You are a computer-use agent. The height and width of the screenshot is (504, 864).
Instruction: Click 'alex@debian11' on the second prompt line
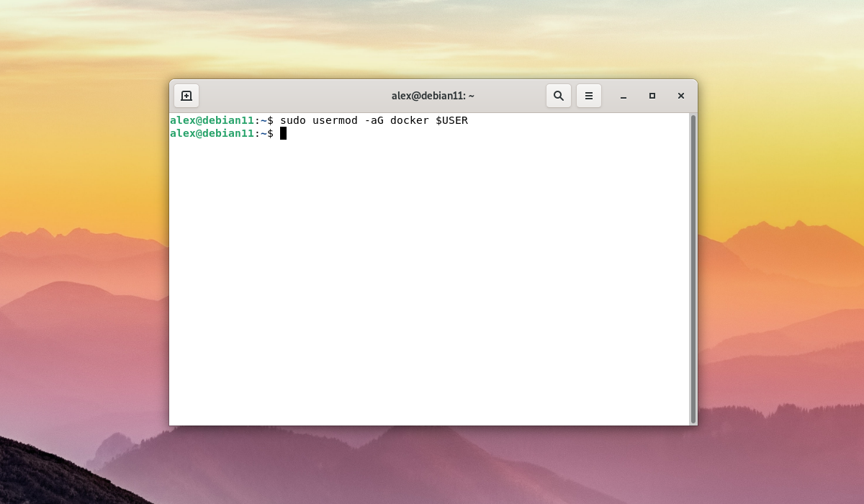[x=212, y=133]
